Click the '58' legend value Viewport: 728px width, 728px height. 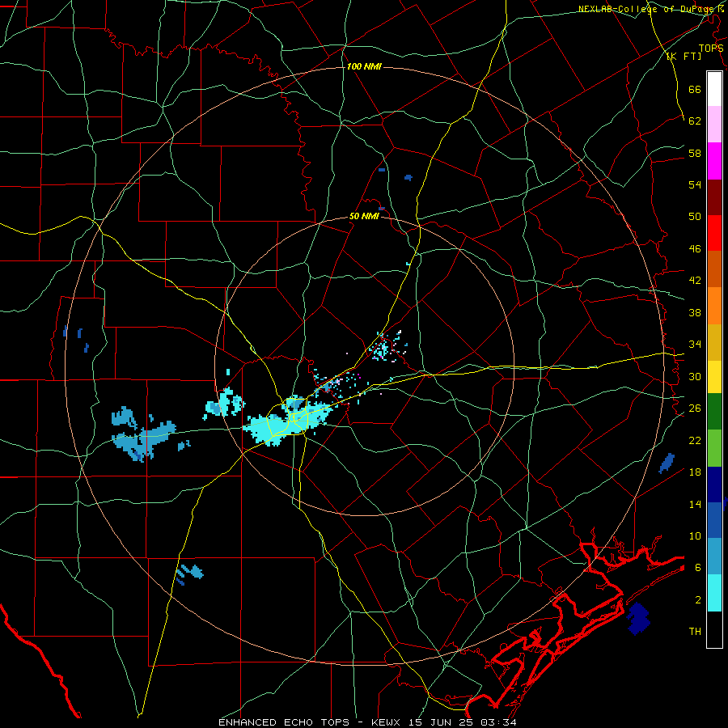tap(695, 153)
